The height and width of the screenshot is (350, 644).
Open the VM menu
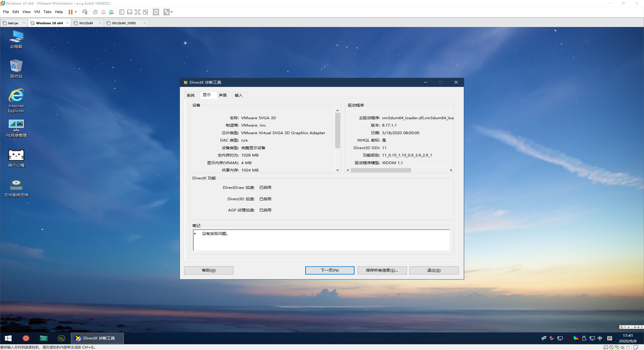(x=37, y=12)
